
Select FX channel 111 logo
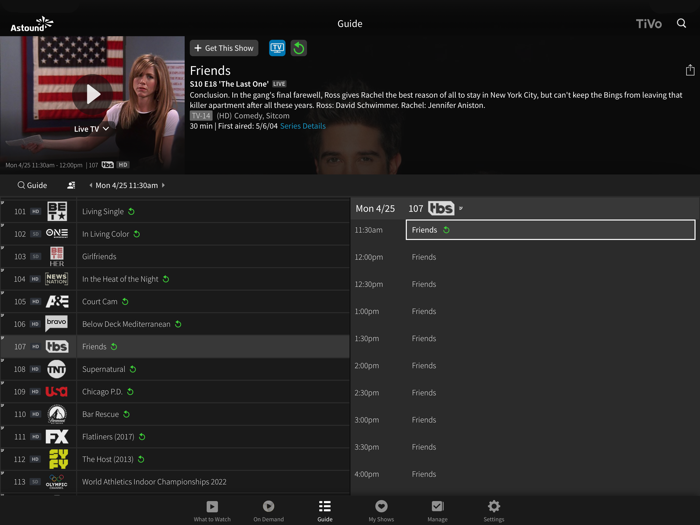click(x=57, y=436)
